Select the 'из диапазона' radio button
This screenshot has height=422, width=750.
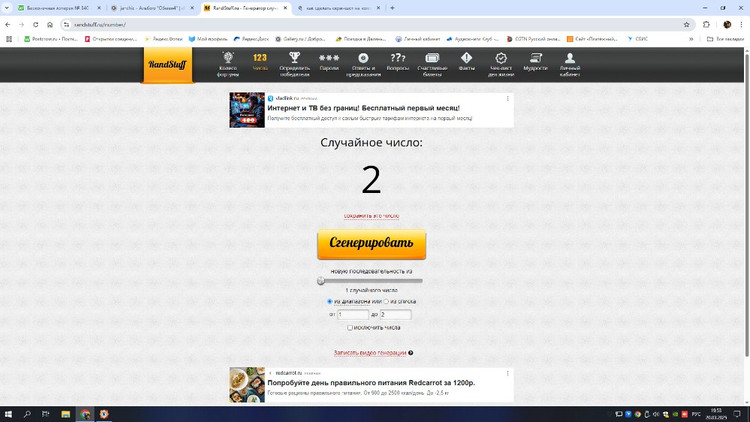(330, 301)
